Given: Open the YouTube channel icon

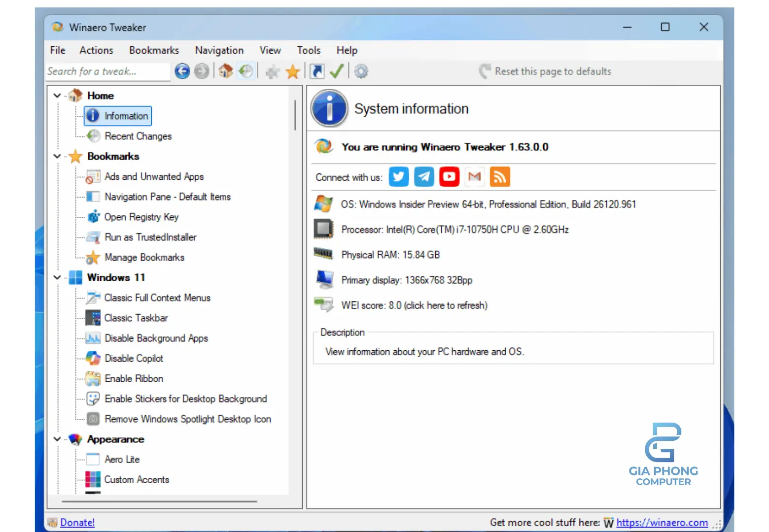Looking at the screenshot, I should click(449, 176).
